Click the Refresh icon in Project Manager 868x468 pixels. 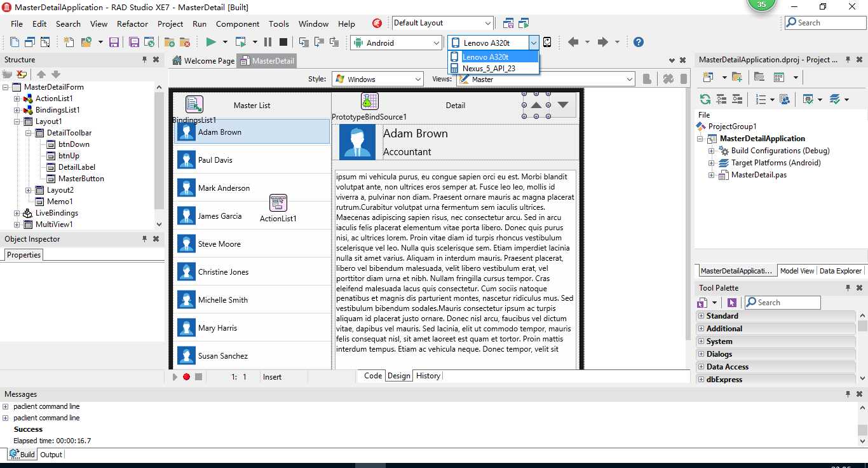705,99
